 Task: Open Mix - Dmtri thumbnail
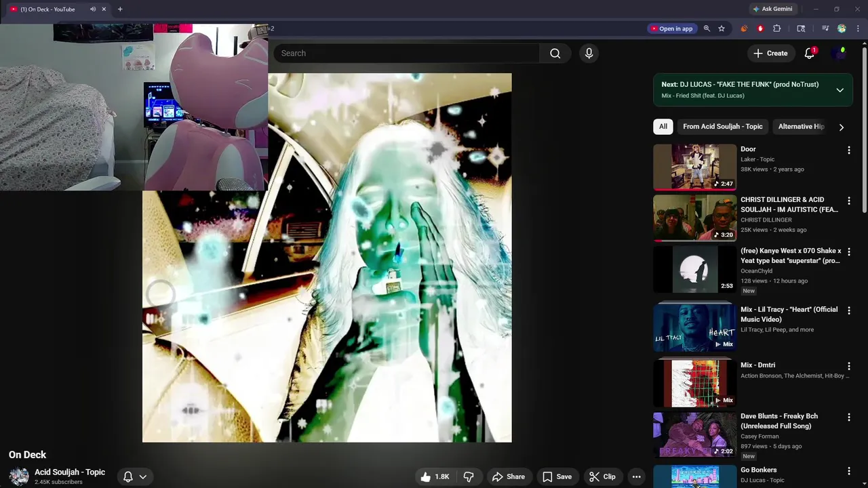tap(694, 383)
